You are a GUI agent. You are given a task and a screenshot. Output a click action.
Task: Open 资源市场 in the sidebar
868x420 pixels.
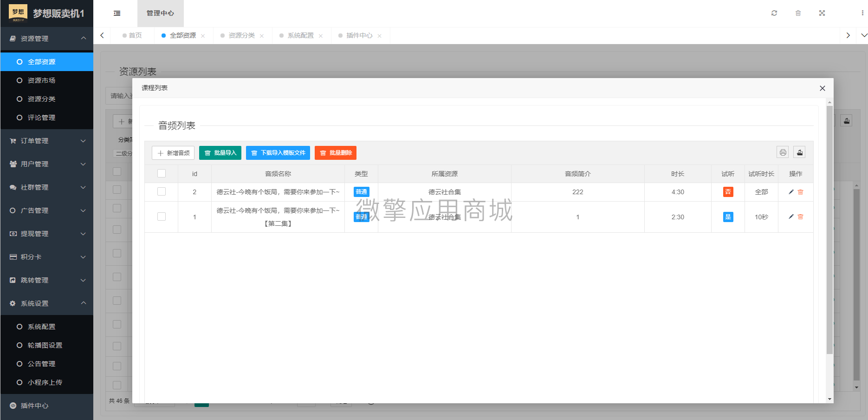pyautogui.click(x=46, y=80)
